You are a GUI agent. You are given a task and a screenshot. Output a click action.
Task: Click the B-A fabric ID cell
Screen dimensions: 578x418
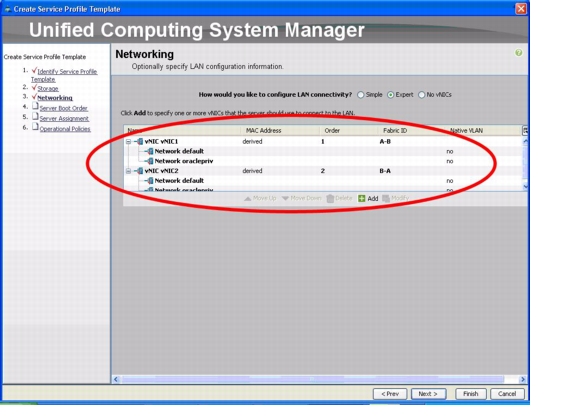coord(385,171)
